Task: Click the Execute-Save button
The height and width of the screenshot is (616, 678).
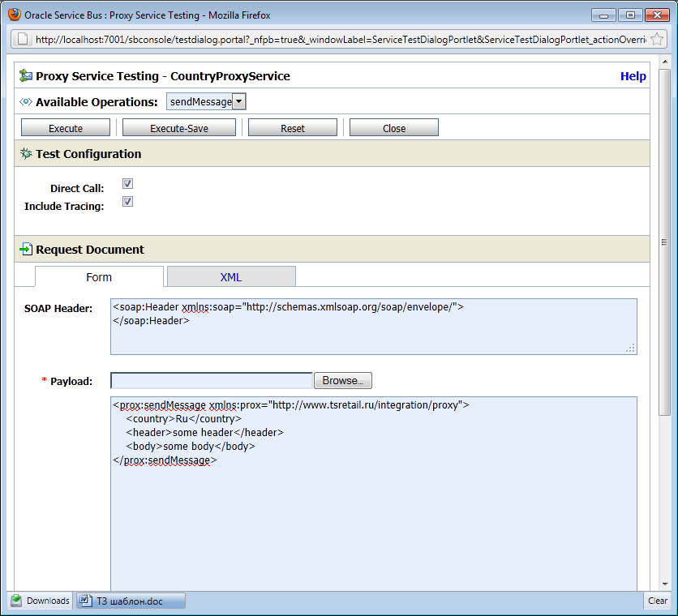Action: [x=179, y=128]
